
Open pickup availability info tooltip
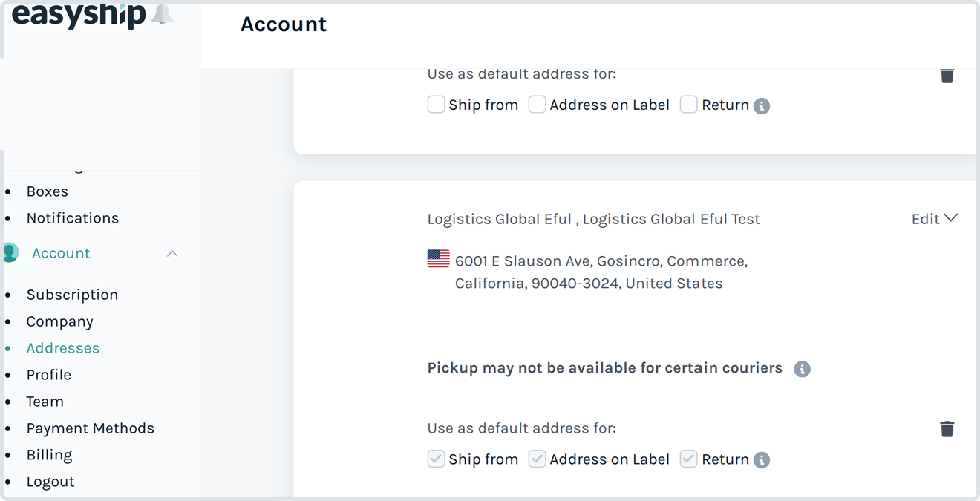[802, 368]
